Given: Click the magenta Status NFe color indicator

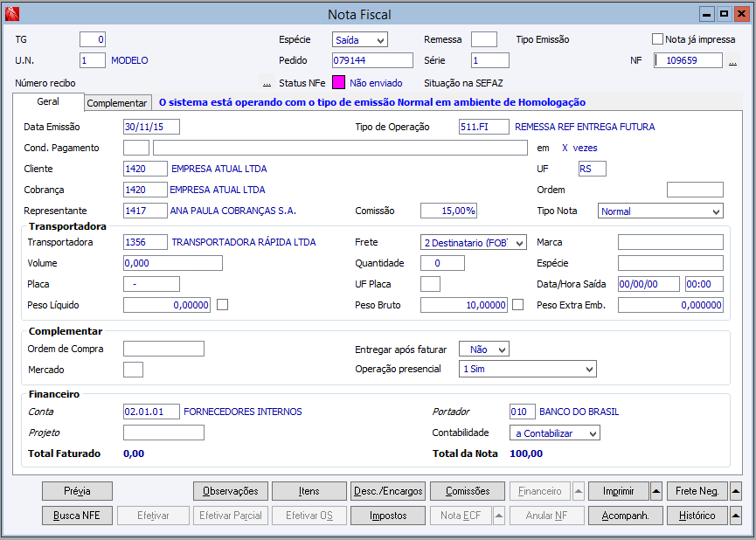Looking at the screenshot, I should tap(338, 82).
